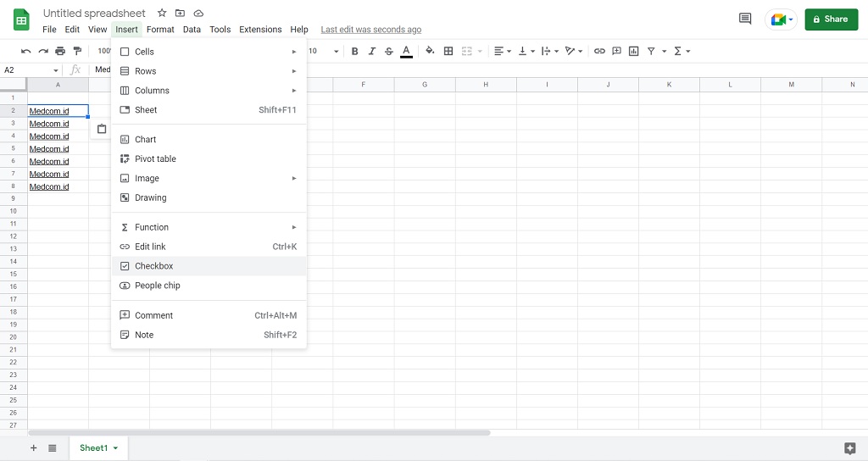Click the Insert chart toolbar icon

634,51
